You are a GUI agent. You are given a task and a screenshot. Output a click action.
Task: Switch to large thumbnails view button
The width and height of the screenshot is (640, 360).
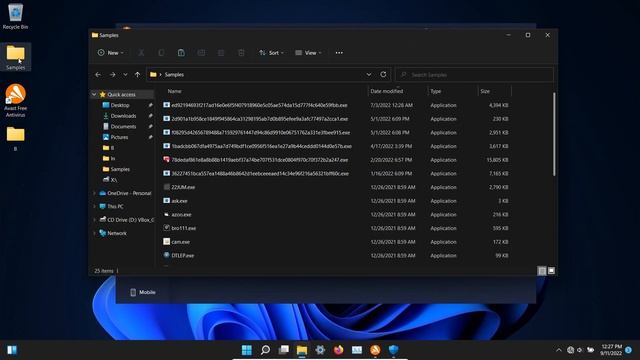click(551, 271)
